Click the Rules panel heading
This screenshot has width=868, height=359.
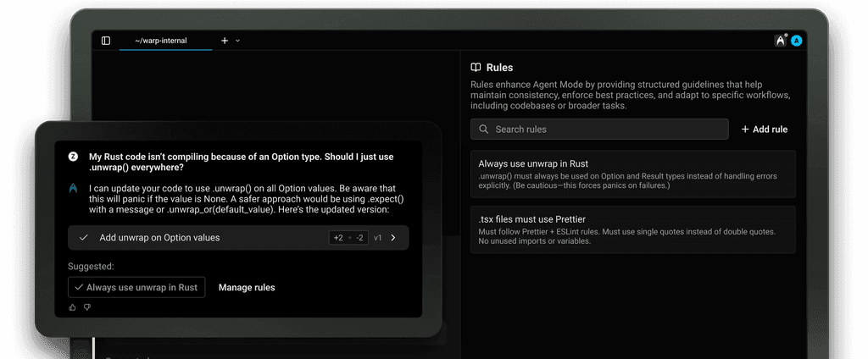coord(499,68)
